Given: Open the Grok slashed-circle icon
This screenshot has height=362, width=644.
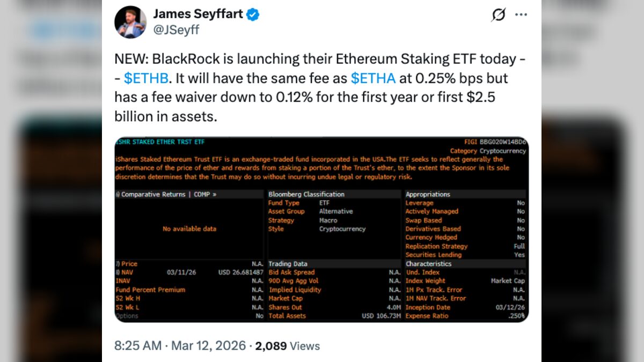Looking at the screenshot, I should click(x=498, y=15).
